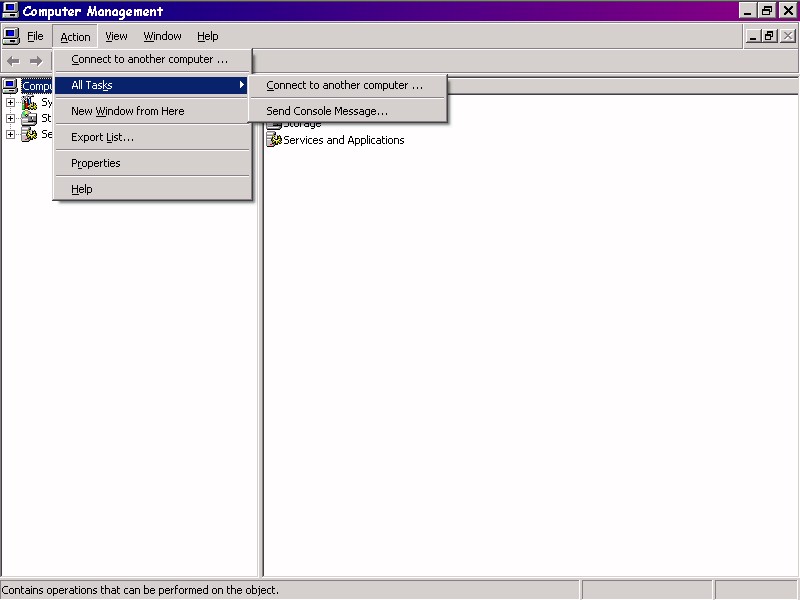Viewport: 800px width, 600px height.
Task: Select the System Tools tree icon
Action: click(x=29, y=103)
